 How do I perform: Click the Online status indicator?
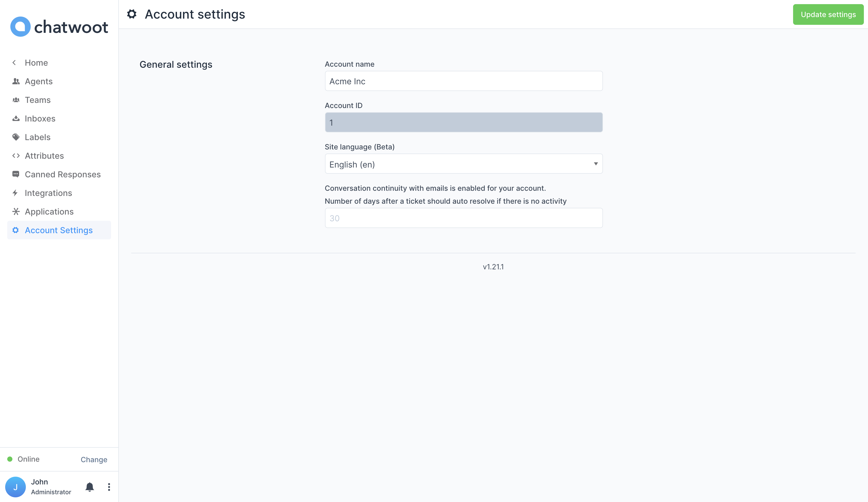click(10, 459)
